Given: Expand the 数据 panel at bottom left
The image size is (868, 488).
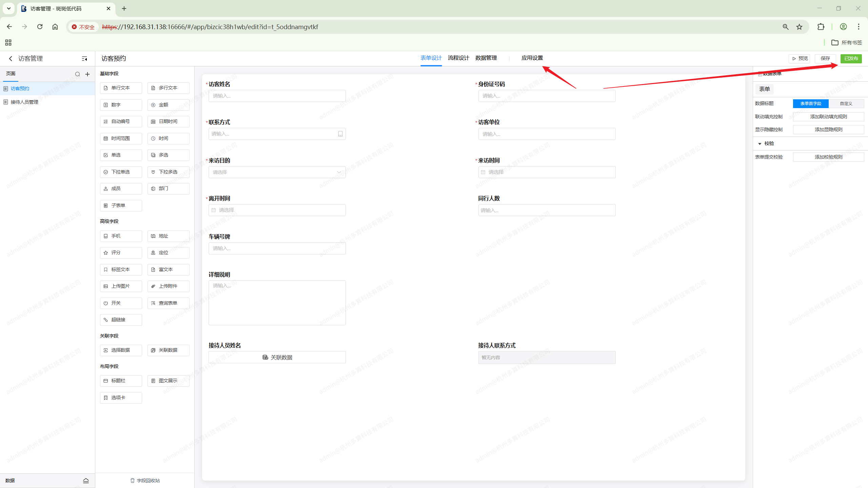Looking at the screenshot, I should point(86,480).
